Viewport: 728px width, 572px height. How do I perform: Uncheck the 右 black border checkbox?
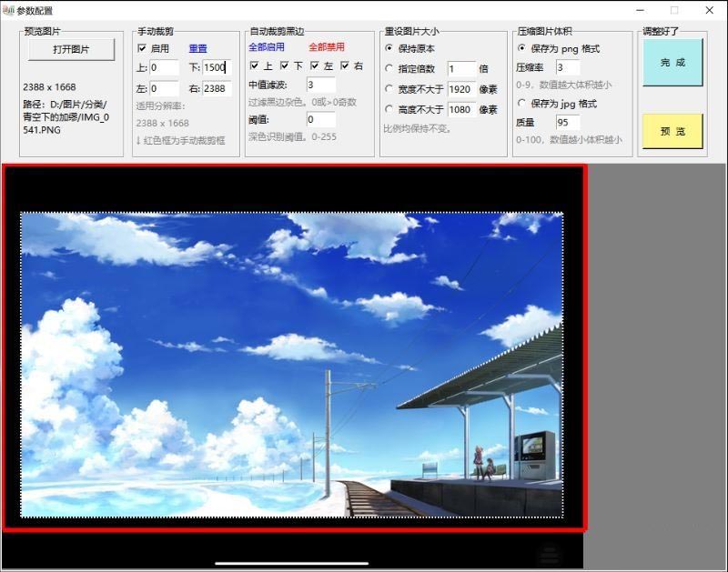[346, 66]
